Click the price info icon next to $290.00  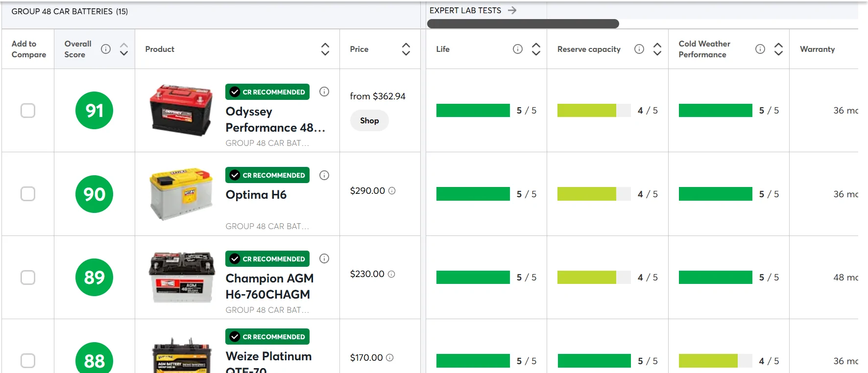392,191
